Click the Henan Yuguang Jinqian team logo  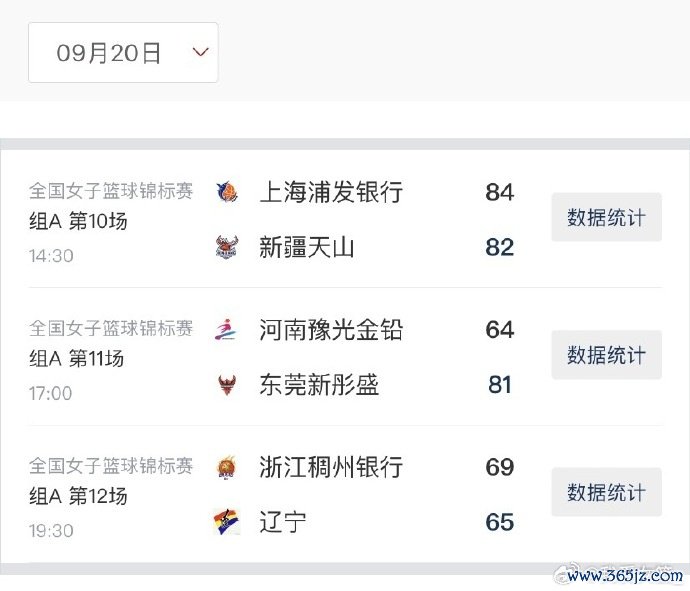(226, 330)
